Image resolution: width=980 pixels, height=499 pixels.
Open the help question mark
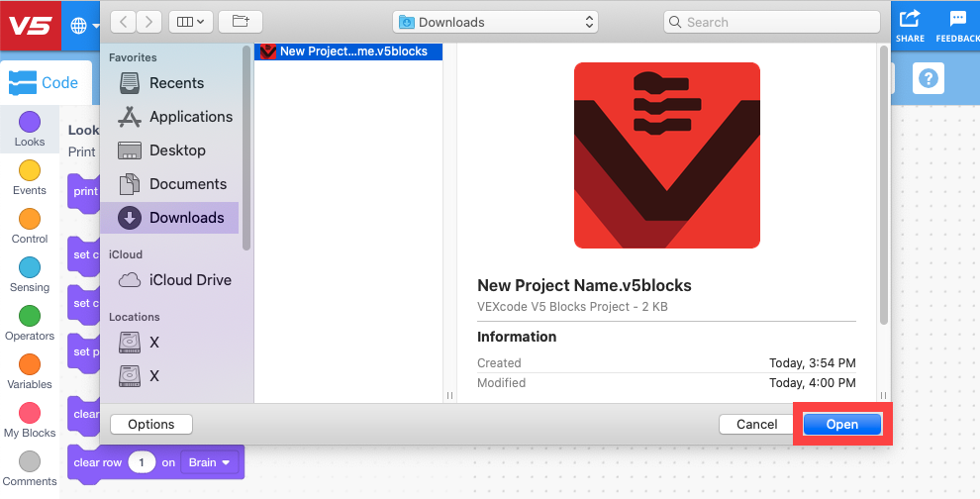tap(929, 78)
